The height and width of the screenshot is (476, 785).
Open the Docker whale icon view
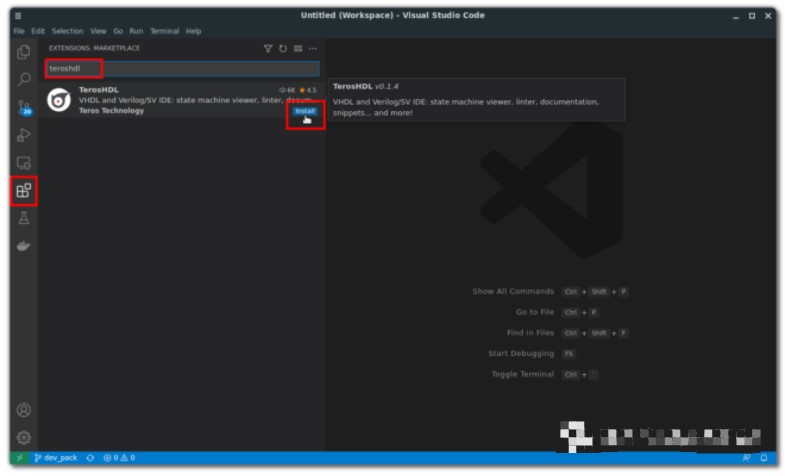point(24,246)
